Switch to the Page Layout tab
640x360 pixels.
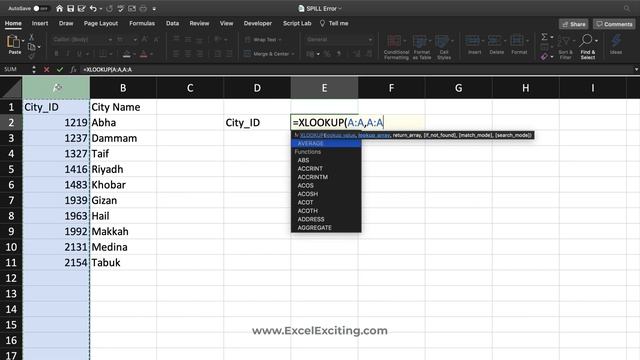point(101,23)
